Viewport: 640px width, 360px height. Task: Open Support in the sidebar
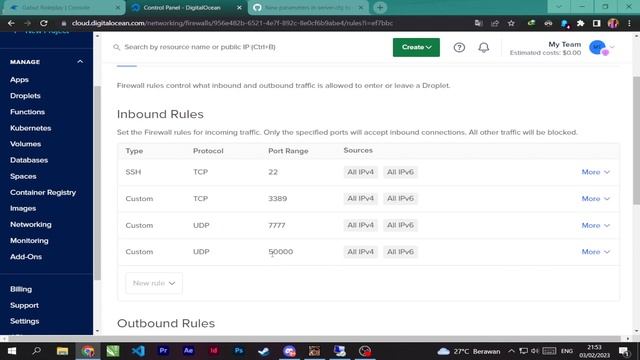click(x=24, y=305)
